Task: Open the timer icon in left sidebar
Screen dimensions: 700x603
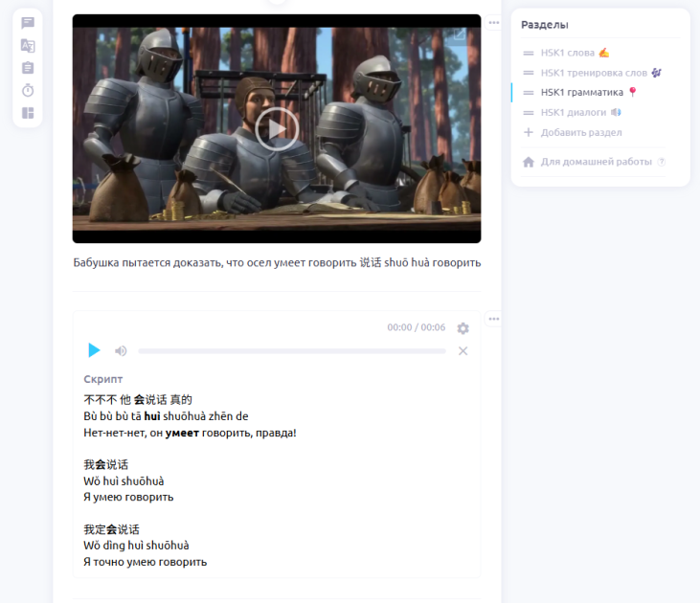Action: click(x=28, y=90)
